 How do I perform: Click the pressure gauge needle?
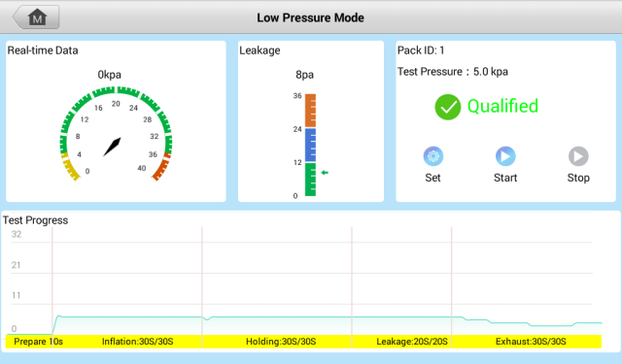[x=113, y=147]
